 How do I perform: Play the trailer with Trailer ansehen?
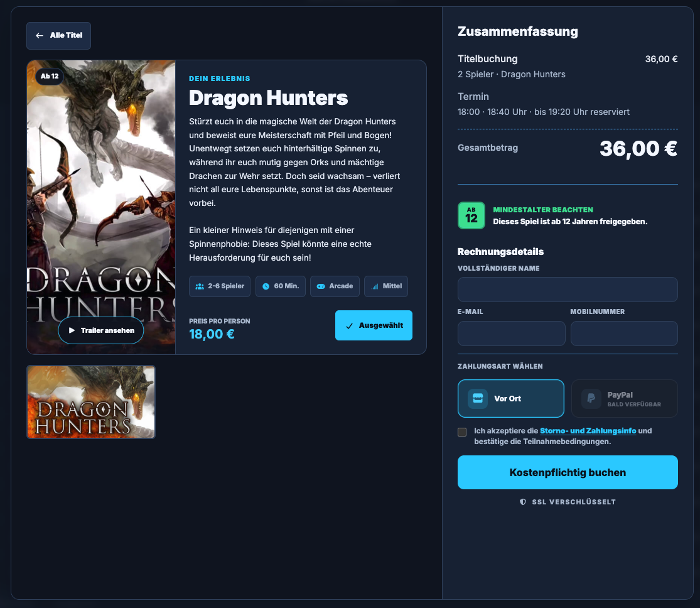[x=101, y=330]
